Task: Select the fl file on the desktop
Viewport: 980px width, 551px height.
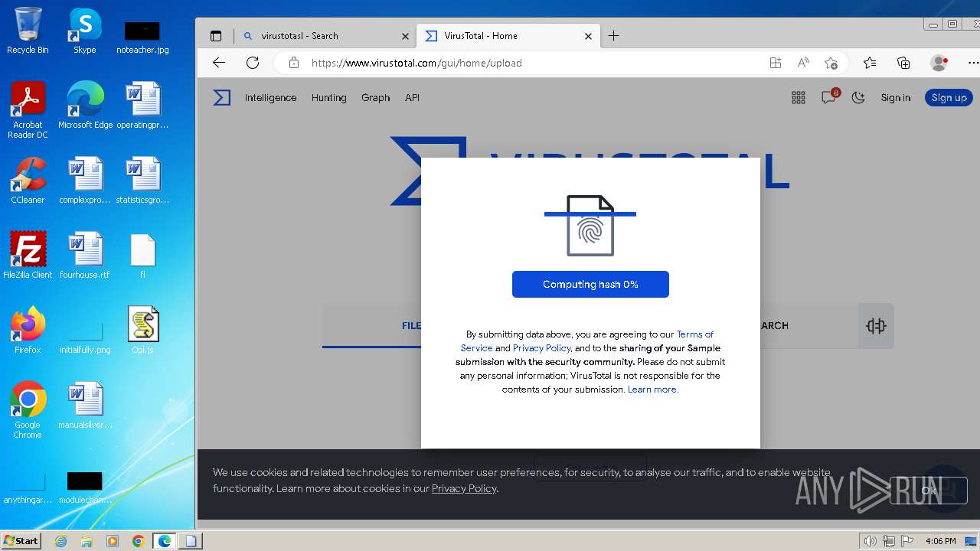Action: (x=142, y=256)
